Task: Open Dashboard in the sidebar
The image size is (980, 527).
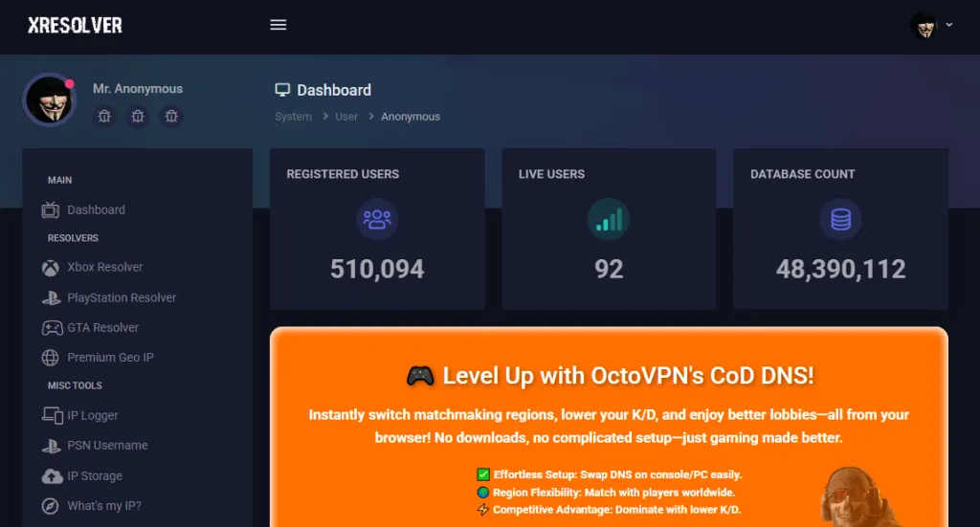Action: (x=97, y=209)
